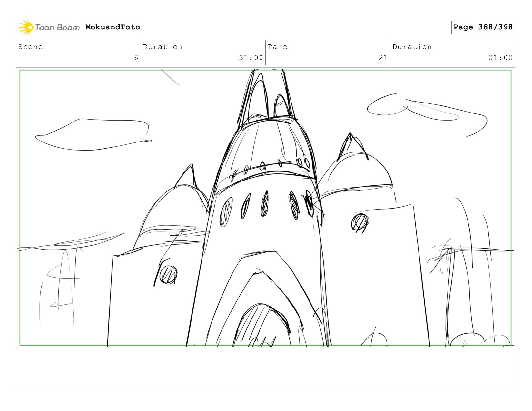Click the castle storyboard panel drawing
The width and height of the screenshot is (532, 411).
(266, 208)
